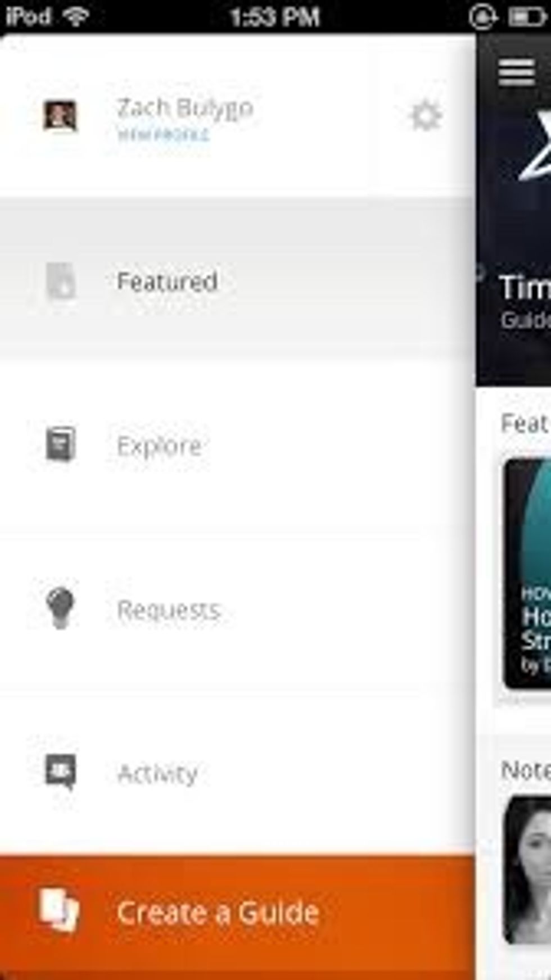This screenshot has height=980, width=551.
Task: Open the Activity menu item
Action: point(237,773)
